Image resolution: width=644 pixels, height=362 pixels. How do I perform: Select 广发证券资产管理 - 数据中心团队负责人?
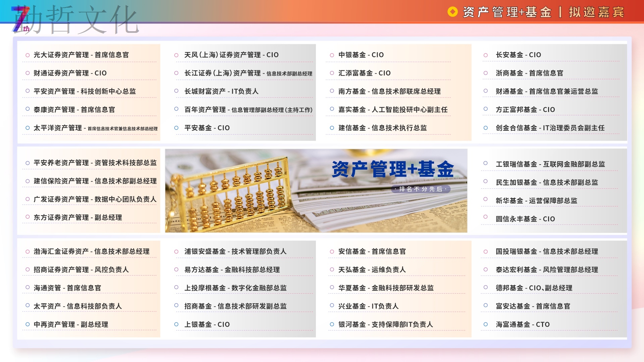coord(95,199)
